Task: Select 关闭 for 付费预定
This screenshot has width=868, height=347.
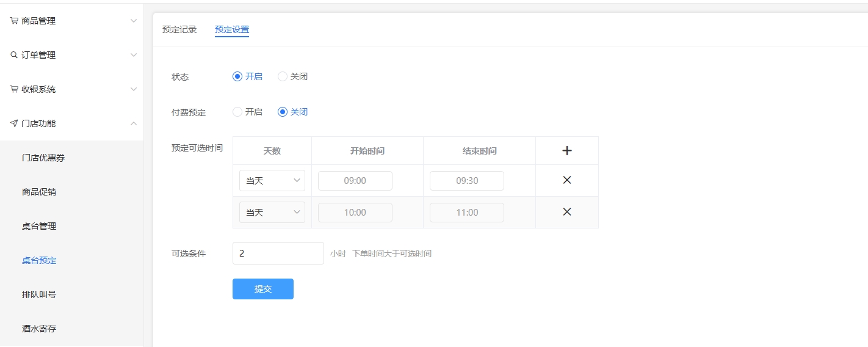Action: click(x=283, y=112)
